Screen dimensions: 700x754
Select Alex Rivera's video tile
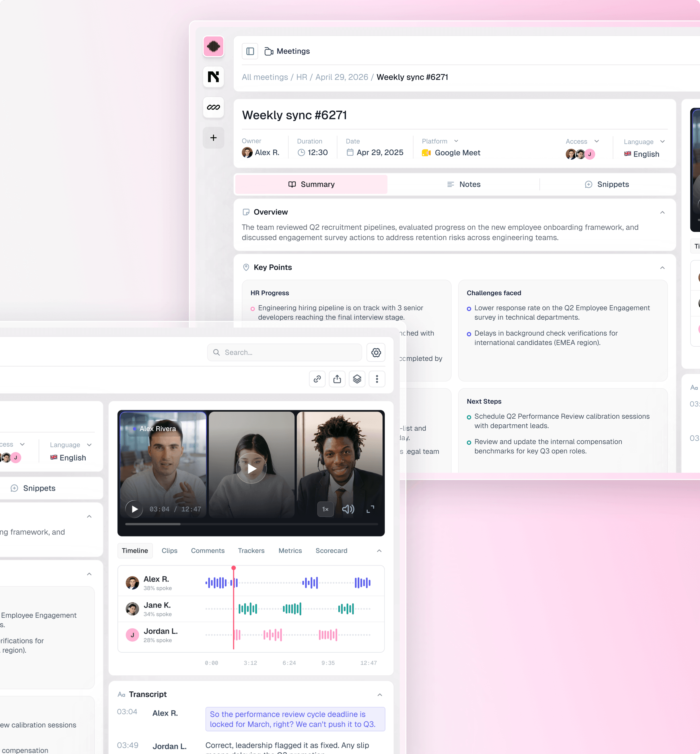tap(163, 464)
